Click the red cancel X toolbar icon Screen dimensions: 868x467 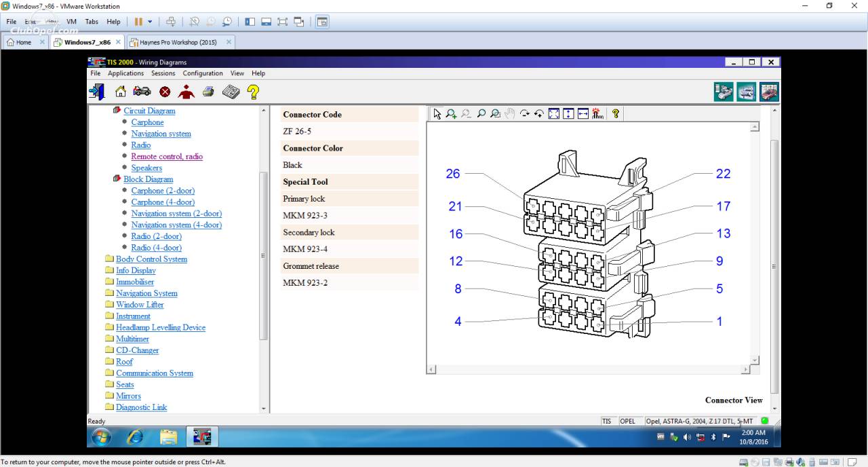pyautogui.click(x=165, y=92)
